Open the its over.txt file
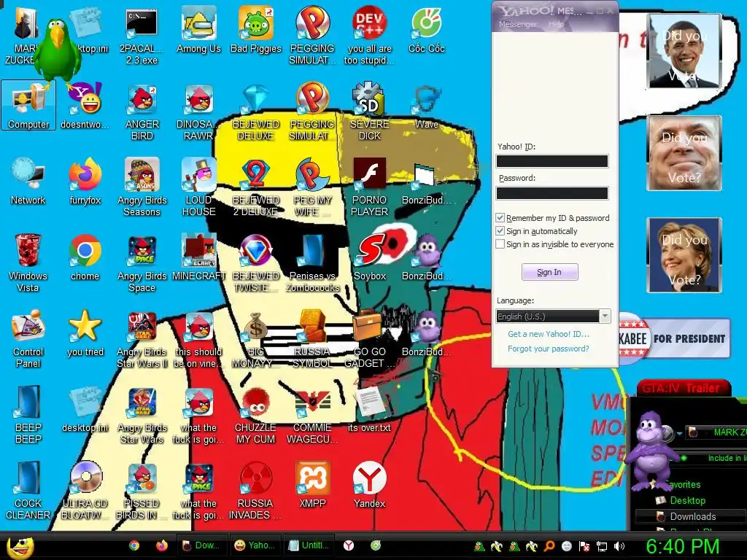Screen dimensions: 747x560 tap(370, 410)
